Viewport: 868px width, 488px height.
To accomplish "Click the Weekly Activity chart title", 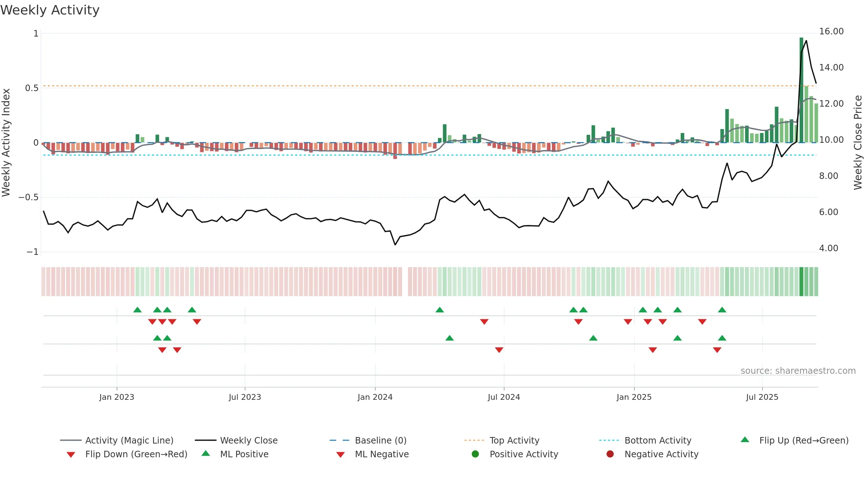I will [x=50, y=10].
